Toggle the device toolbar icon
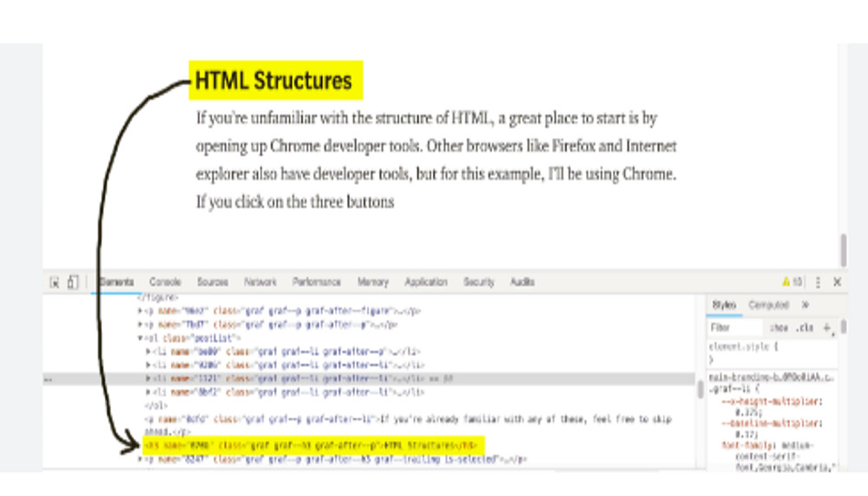 tap(73, 282)
